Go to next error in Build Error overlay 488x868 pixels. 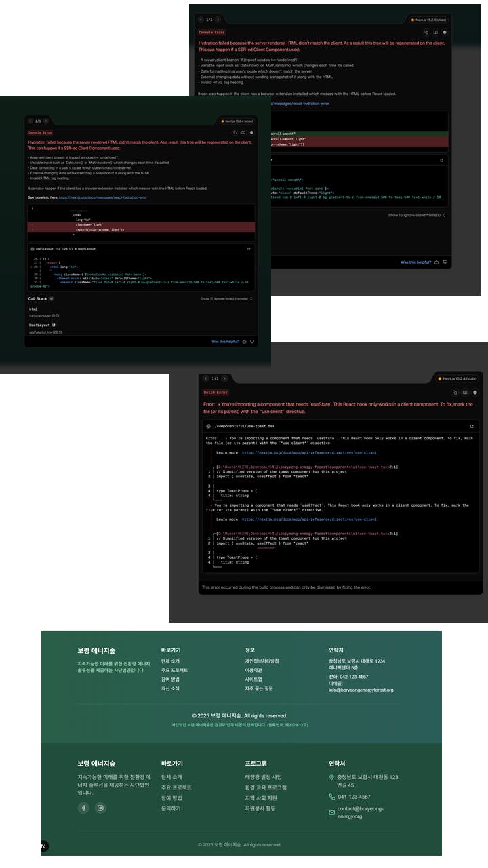(x=224, y=378)
